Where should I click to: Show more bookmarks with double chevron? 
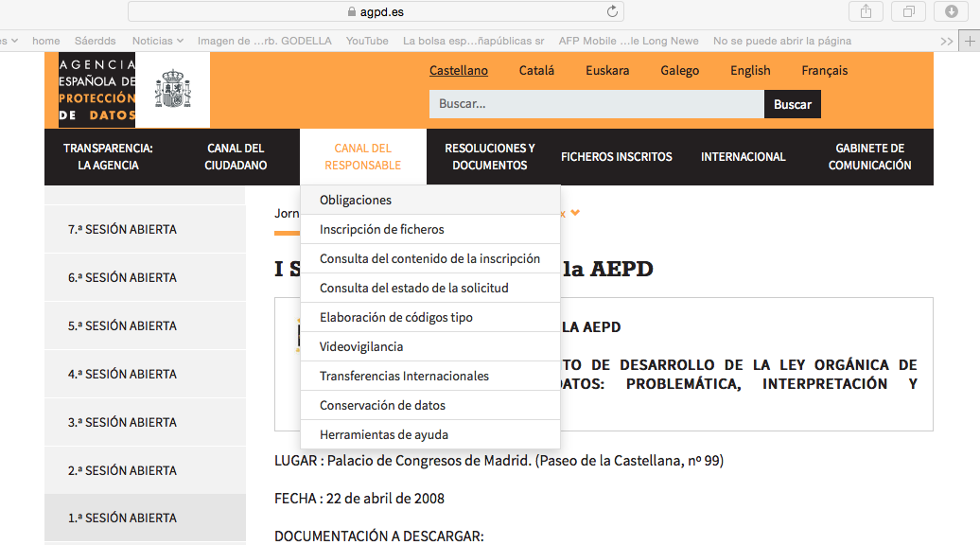(x=946, y=42)
